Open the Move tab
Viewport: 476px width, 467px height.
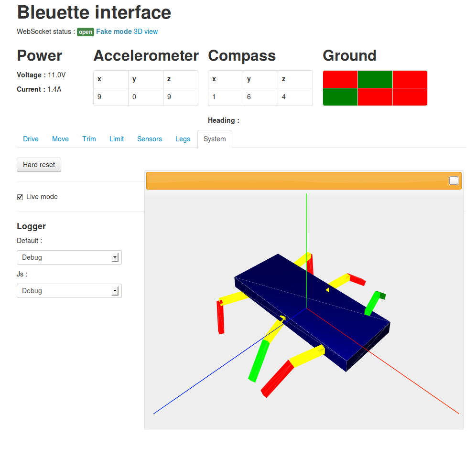click(60, 139)
